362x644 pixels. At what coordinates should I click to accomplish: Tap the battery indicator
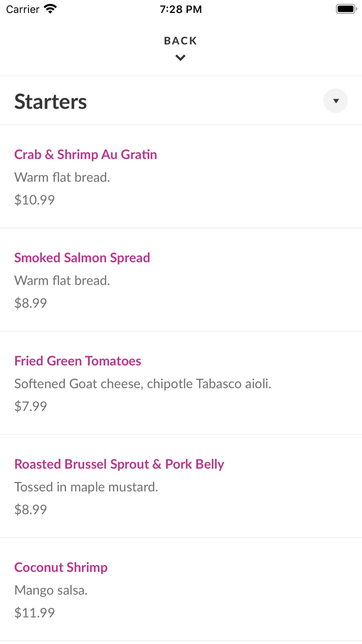344,8
